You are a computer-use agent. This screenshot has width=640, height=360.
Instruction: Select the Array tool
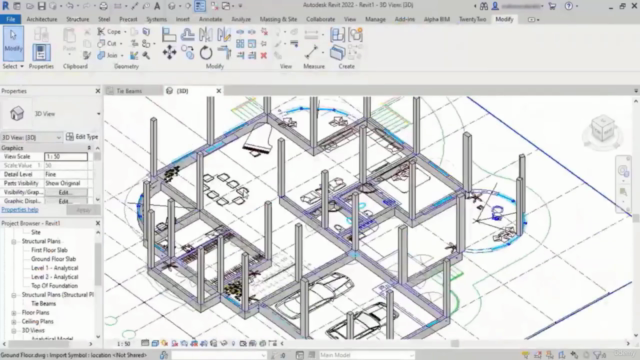[240, 43]
